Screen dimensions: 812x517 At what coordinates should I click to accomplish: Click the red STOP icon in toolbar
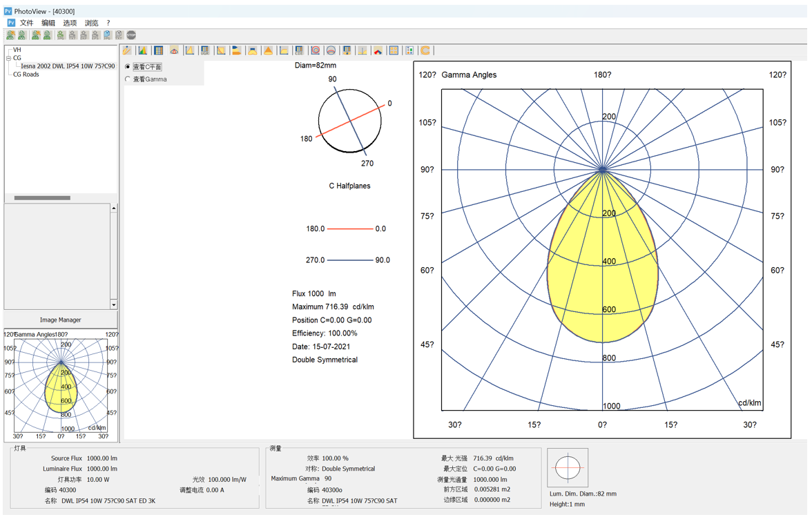point(131,35)
